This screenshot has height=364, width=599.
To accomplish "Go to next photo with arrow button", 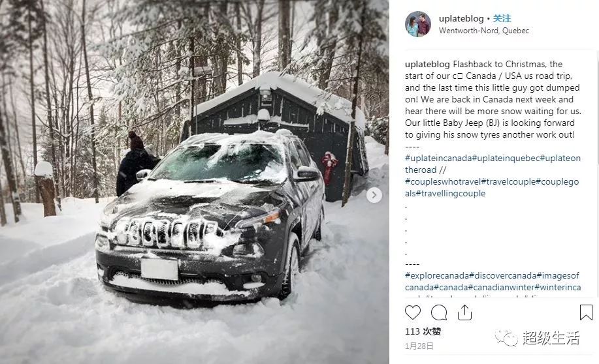I will coord(374,195).
